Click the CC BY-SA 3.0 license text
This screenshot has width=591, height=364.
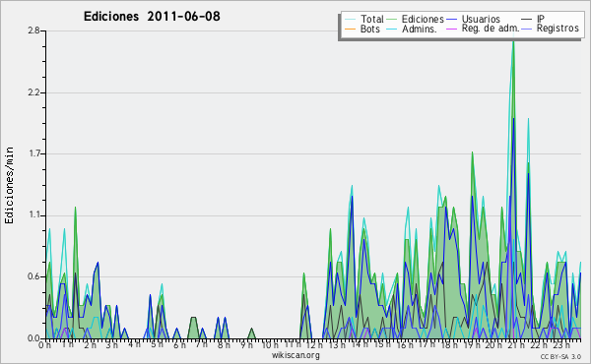coord(560,356)
